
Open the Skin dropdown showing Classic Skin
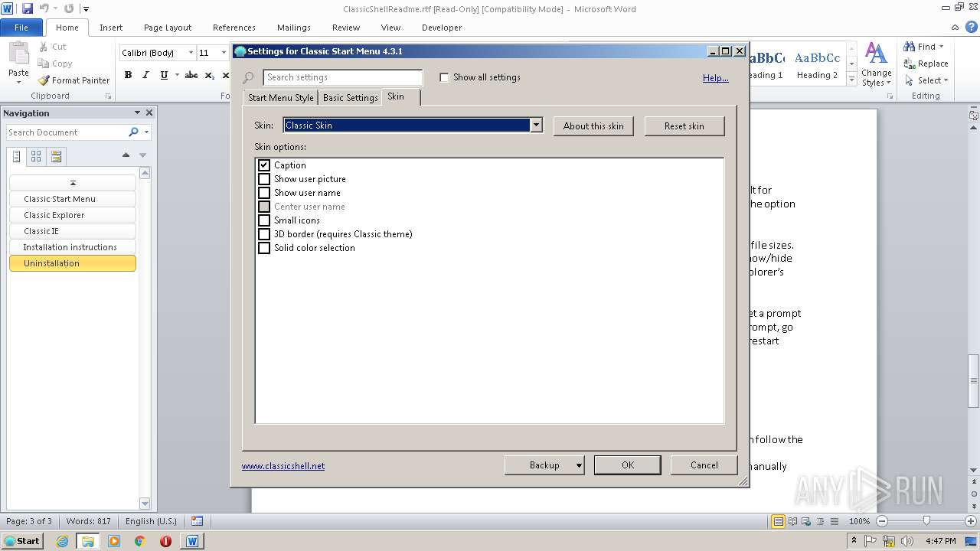pos(537,126)
